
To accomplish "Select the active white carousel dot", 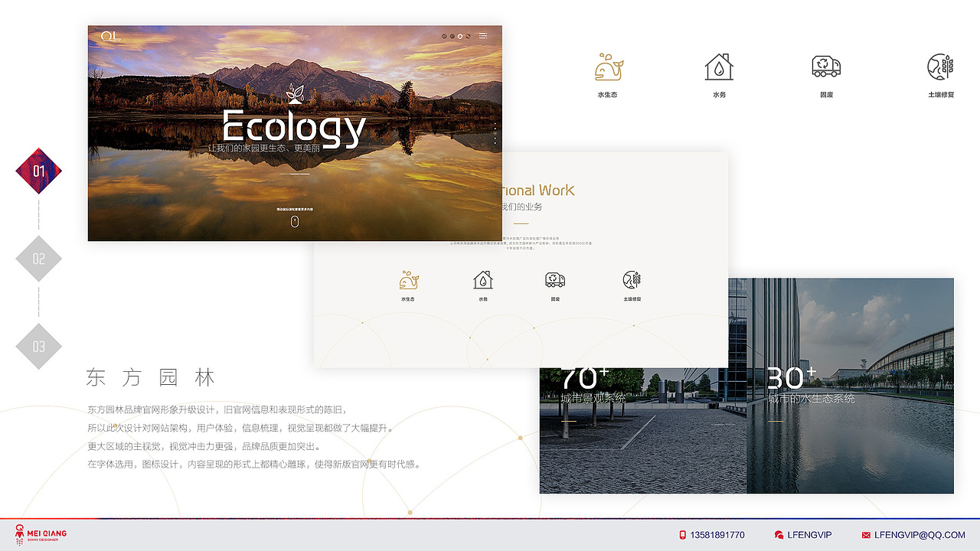I will (461, 36).
